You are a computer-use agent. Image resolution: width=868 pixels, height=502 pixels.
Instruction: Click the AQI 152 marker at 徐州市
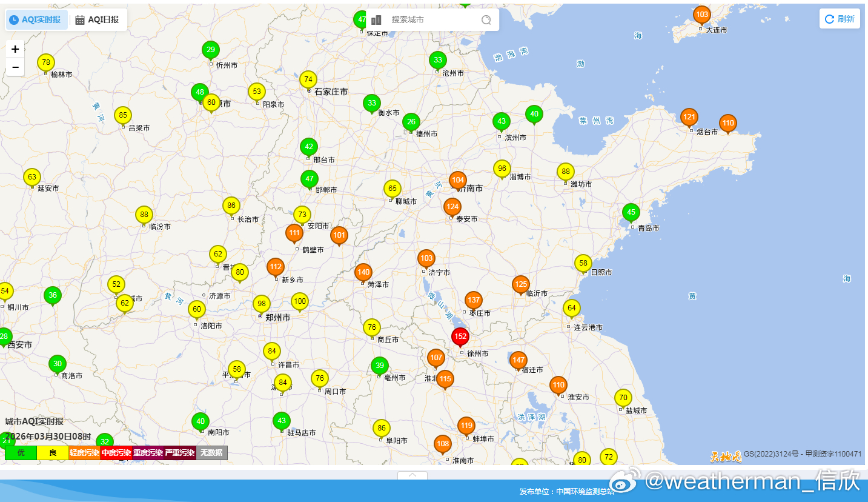(x=460, y=336)
